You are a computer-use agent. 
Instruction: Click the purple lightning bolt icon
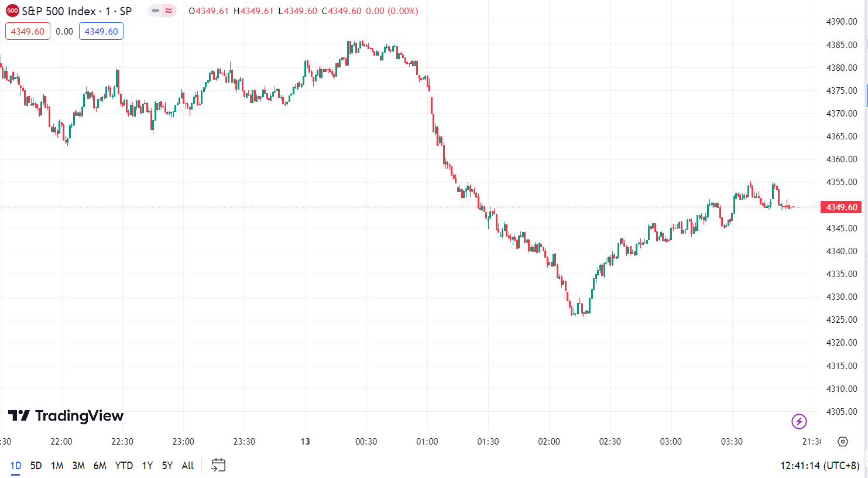799,421
